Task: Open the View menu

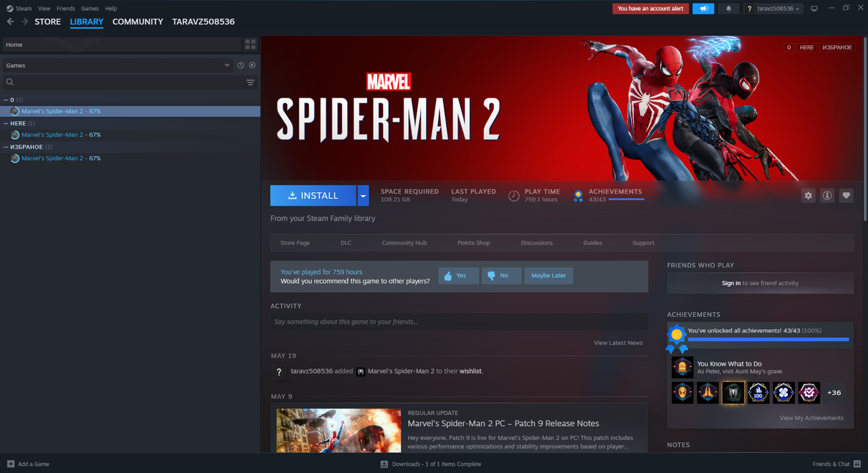Action: 44,9
